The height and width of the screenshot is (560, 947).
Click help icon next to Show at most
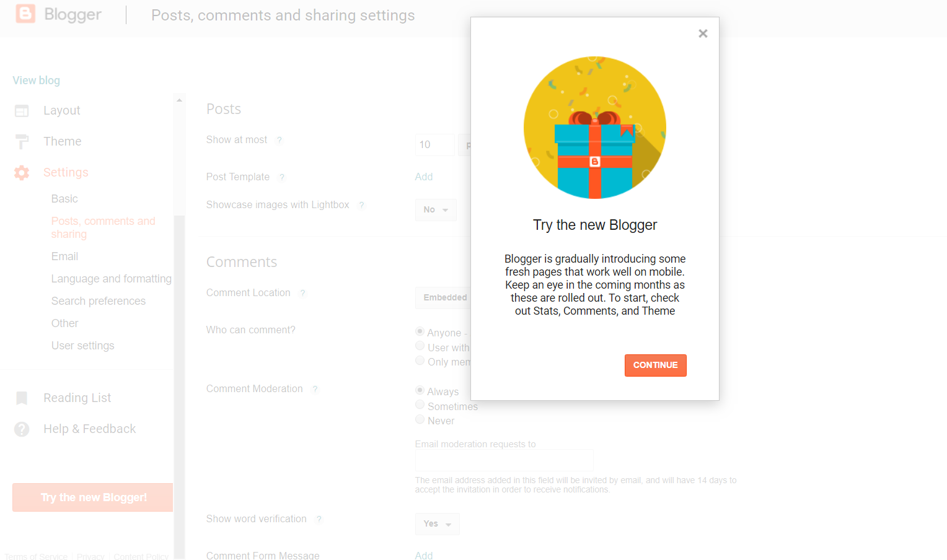click(x=280, y=140)
